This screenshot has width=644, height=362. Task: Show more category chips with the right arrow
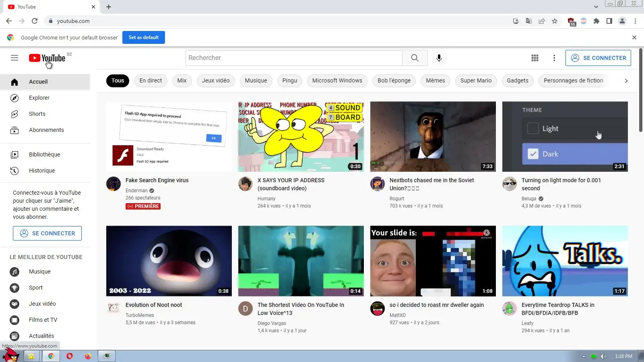(x=626, y=81)
